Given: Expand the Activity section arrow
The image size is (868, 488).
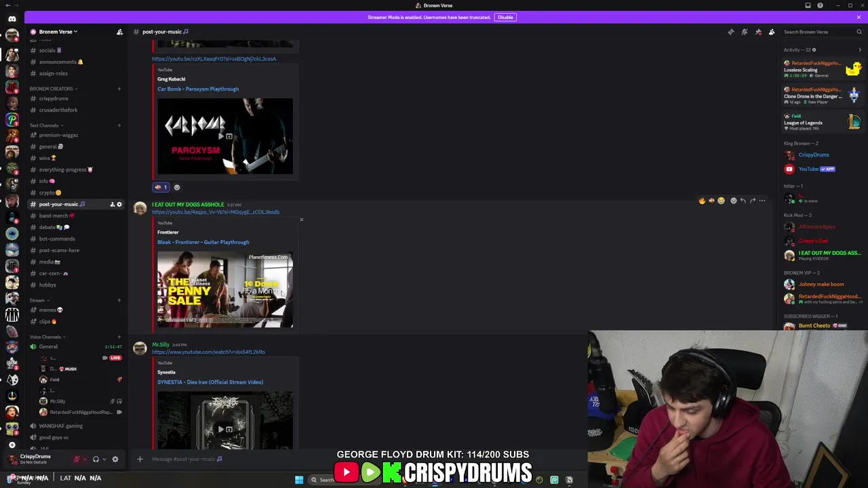Looking at the screenshot, I should click(x=860, y=49).
